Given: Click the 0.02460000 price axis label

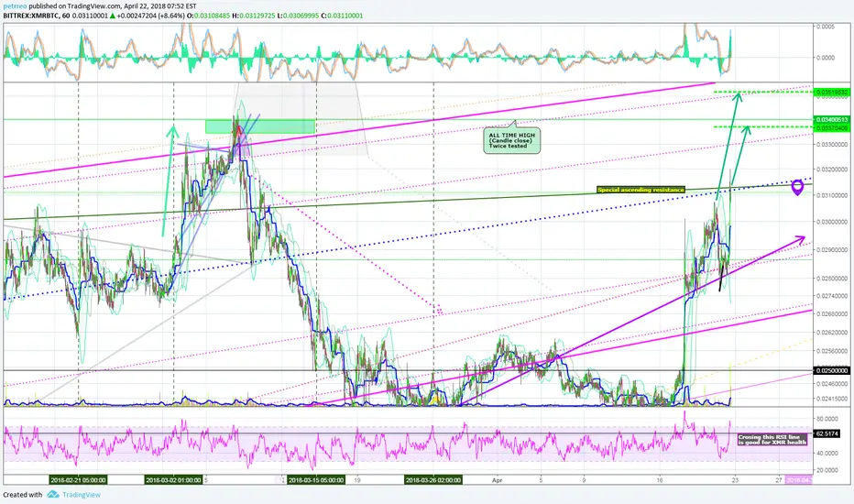Looking at the screenshot, I should click(831, 384).
